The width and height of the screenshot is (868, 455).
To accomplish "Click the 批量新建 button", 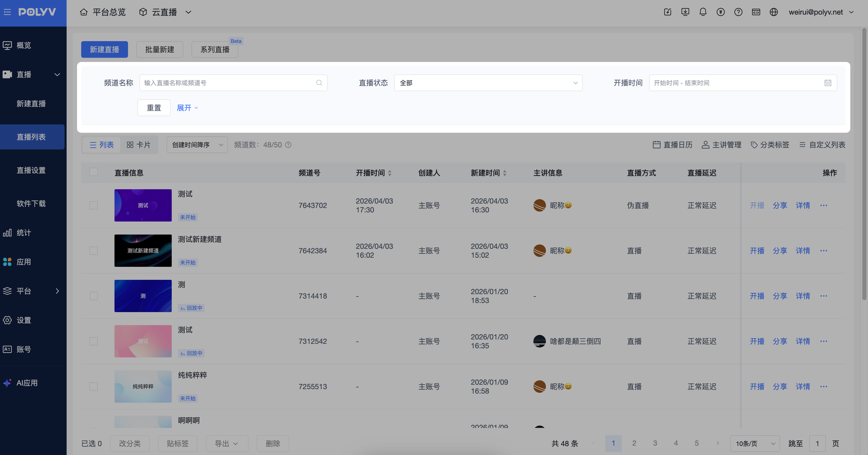I will click(160, 49).
